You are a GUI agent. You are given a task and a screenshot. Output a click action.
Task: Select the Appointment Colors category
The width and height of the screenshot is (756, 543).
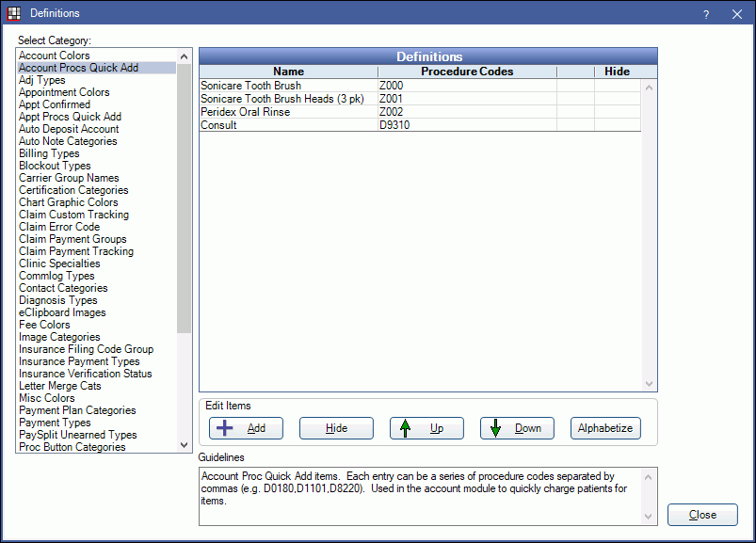[x=96, y=92]
